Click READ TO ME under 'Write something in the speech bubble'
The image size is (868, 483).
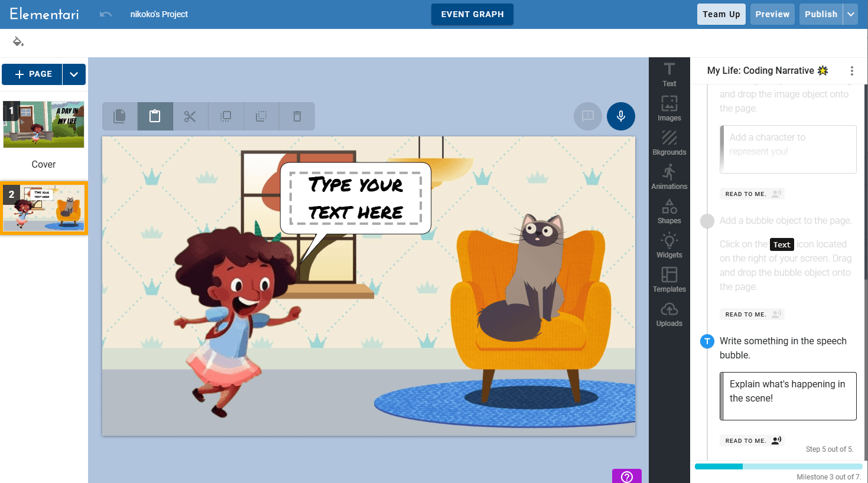pos(753,440)
